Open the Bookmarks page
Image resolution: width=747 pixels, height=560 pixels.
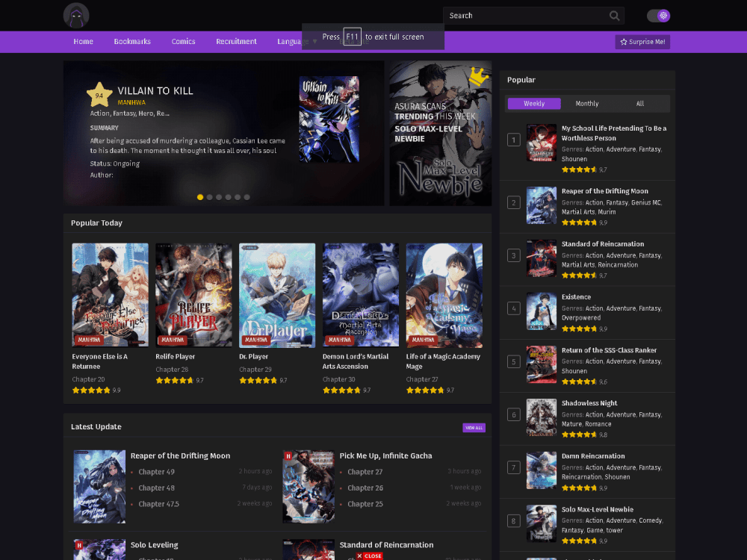pos(132,42)
